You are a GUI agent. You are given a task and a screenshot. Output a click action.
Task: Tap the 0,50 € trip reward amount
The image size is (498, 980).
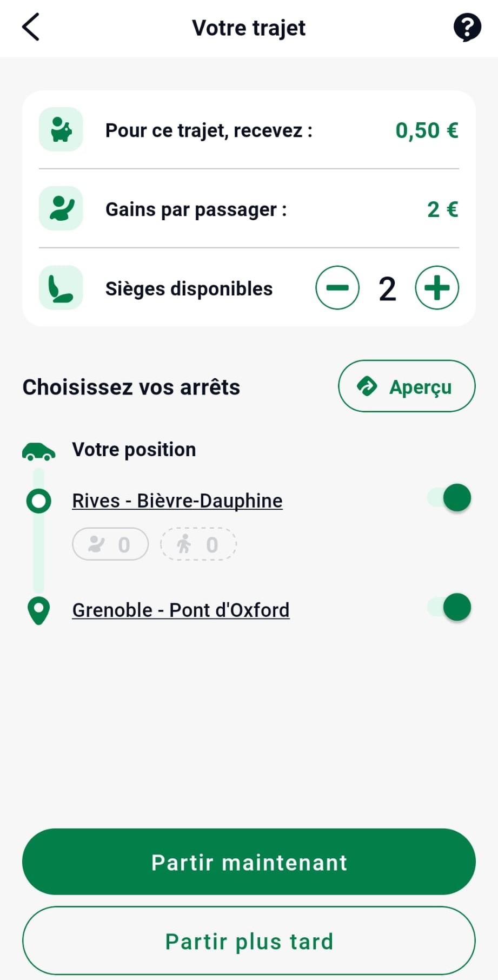click(427, 130)
